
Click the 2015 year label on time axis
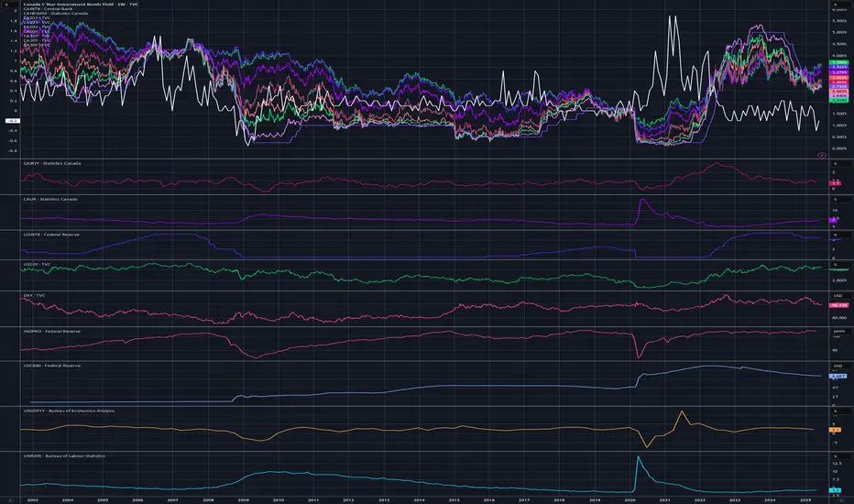click(x=454, y=499)
